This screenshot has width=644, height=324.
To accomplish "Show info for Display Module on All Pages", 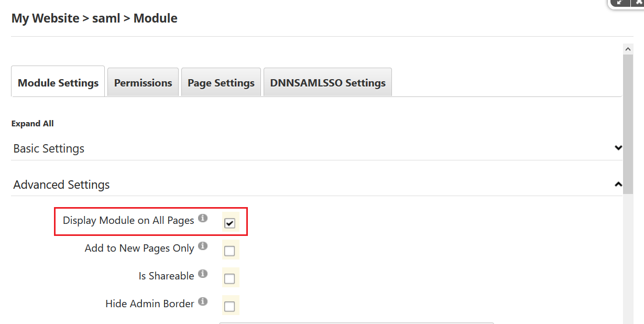I will 203,218.
